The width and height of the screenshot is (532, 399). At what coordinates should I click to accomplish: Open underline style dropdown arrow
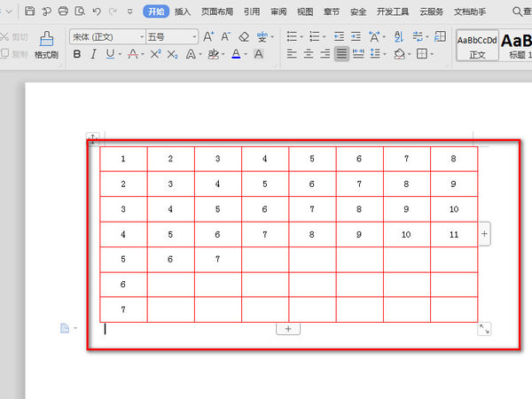pyautogui.click(x=120, y=54)
